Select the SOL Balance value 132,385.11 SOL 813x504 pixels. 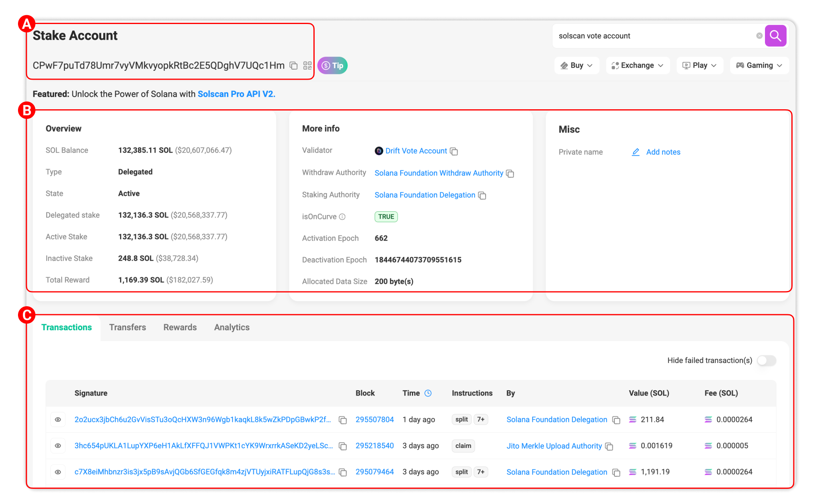tap(145, 150)
